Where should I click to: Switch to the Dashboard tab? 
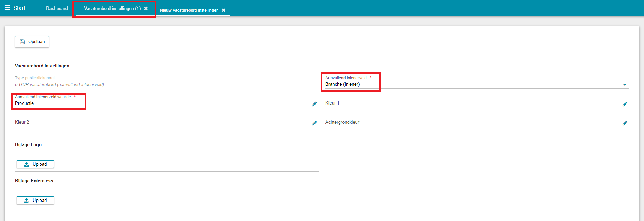point(57,8)
